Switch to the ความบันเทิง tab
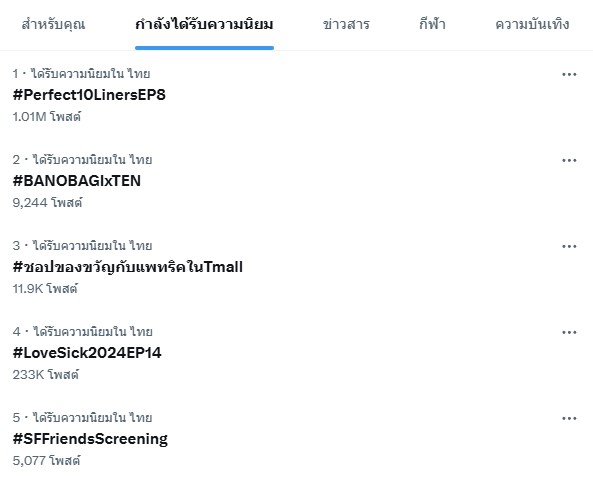Screen dimensions: 593x480 point(532,25)
